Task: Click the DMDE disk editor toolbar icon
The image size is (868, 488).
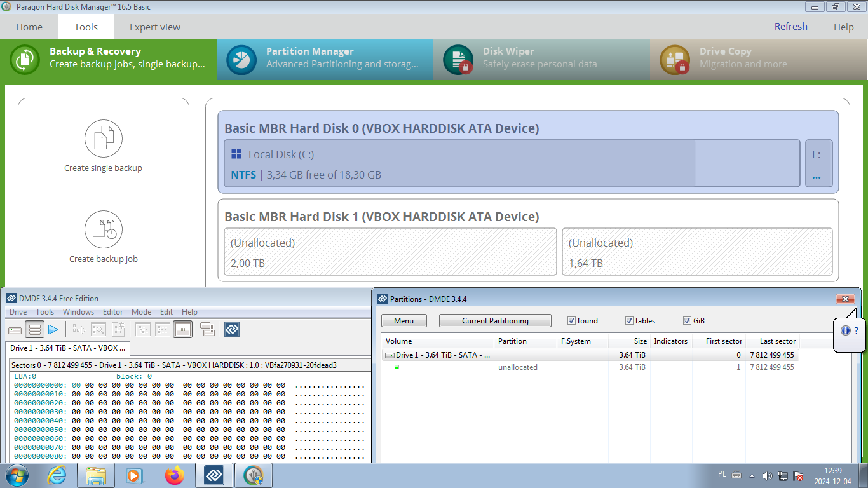Action: 183,329
